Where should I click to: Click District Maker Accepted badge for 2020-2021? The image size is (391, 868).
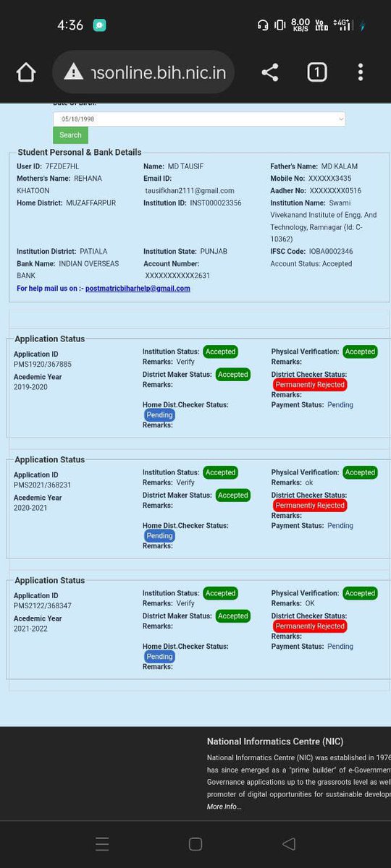233,495
